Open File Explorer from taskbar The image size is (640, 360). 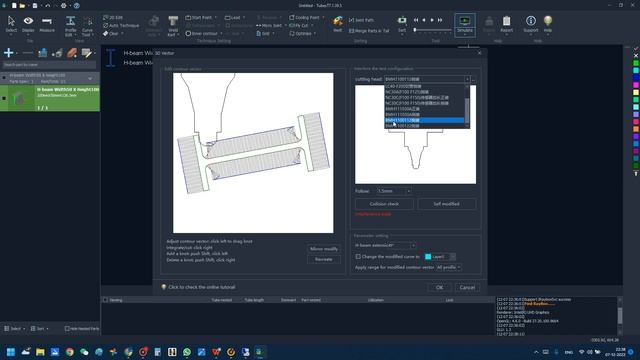coord(40,352)
